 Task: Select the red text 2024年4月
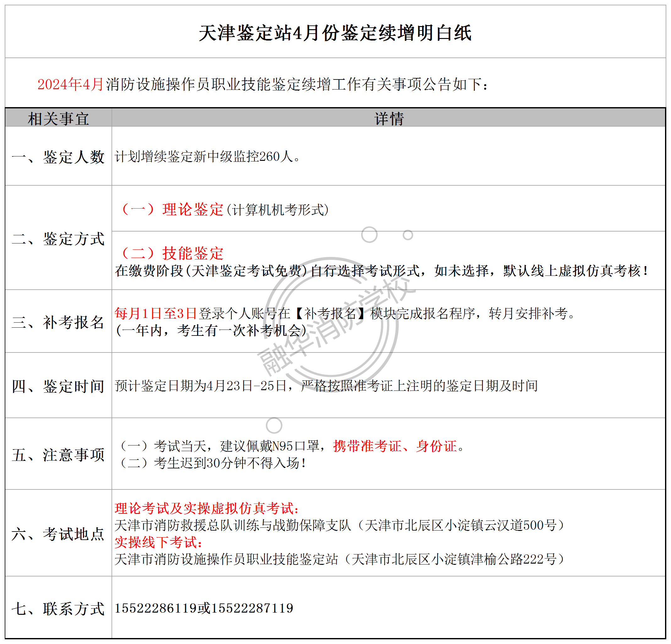tap(70, 85)
